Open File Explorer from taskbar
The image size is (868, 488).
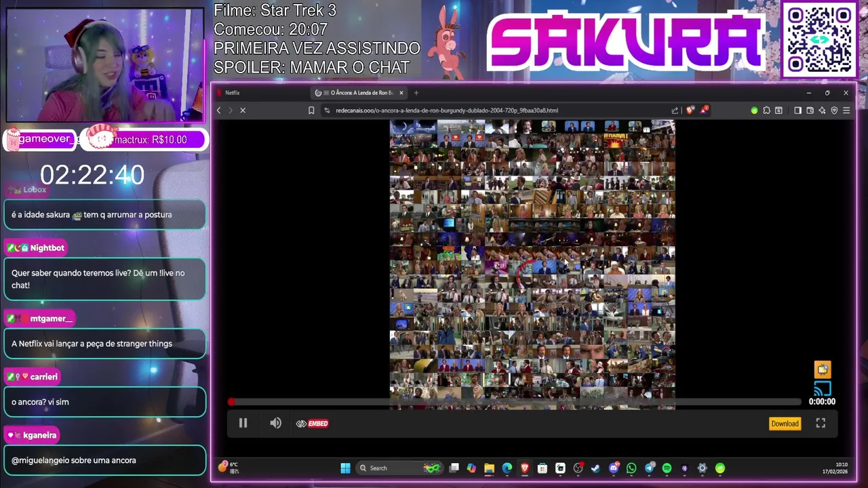tap(489, 468)
